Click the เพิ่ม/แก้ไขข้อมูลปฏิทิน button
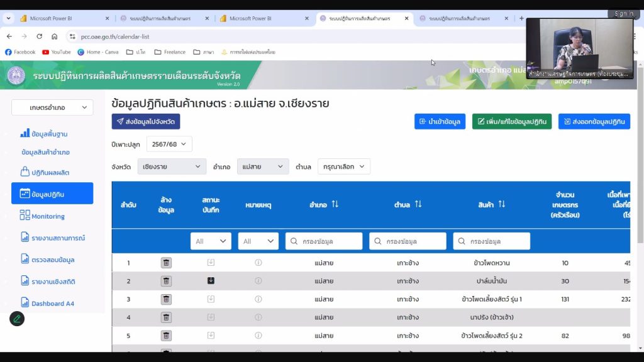 [512, 121]
